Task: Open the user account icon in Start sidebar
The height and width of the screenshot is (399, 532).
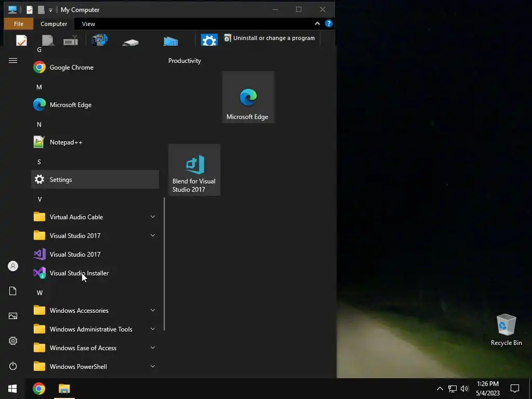Action: 13,267
